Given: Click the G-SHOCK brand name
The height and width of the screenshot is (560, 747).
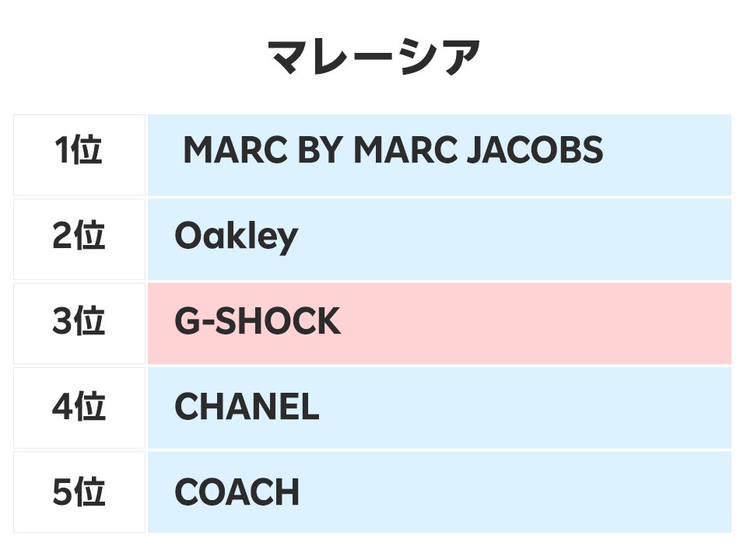Looking at the screenshot, I should [x=258, y=321].
